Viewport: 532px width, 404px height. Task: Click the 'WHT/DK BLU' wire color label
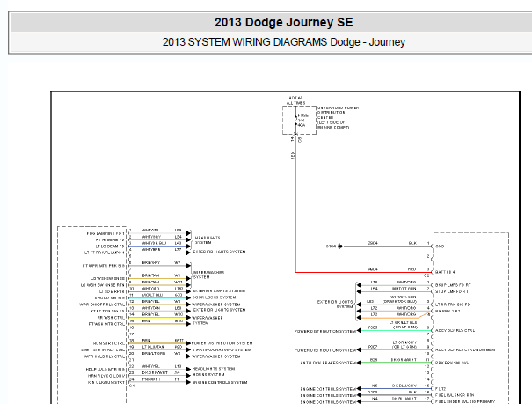tap(154, 243)
